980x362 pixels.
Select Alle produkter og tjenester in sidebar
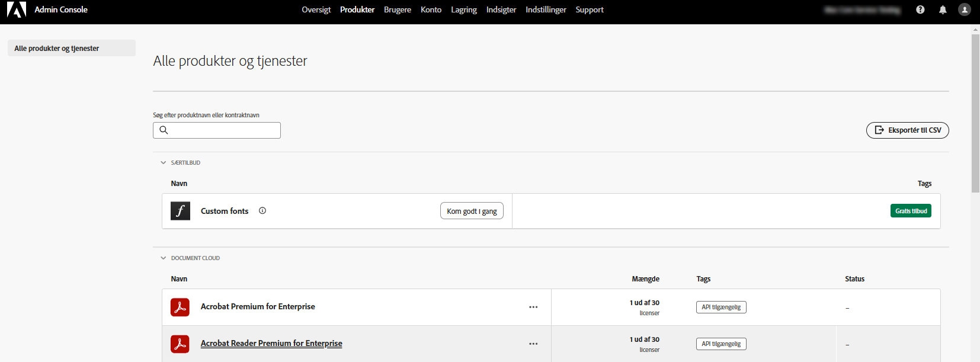click(x=72, y=48)
